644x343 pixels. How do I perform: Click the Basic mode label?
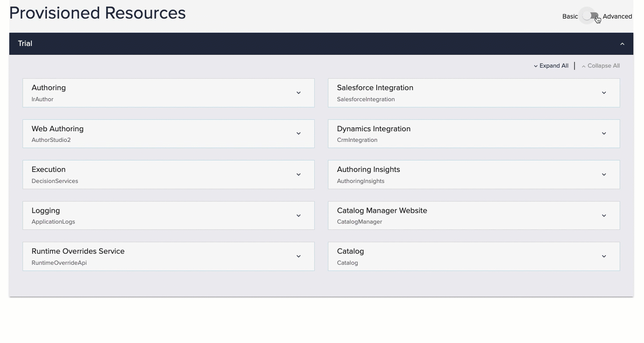pos(570,16)
